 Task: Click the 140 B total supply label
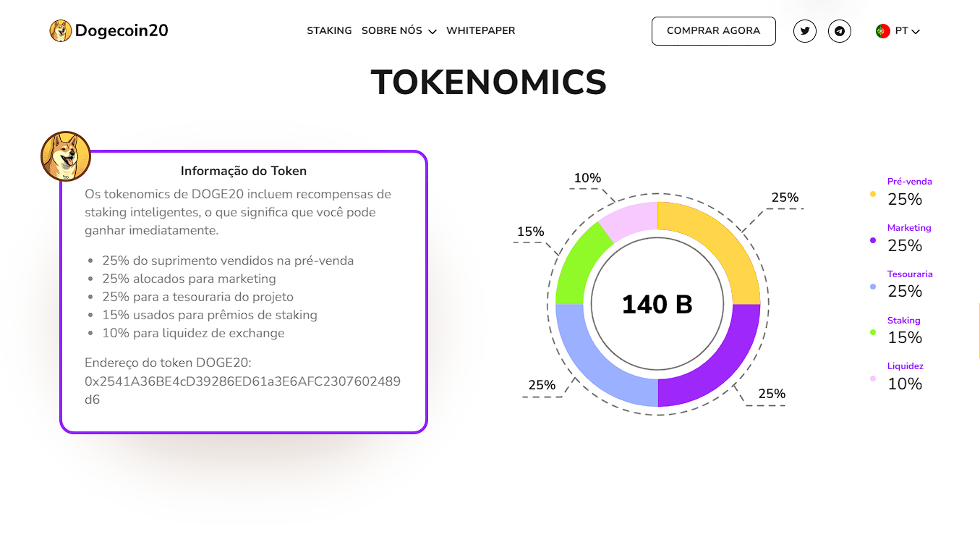point(657,304)
